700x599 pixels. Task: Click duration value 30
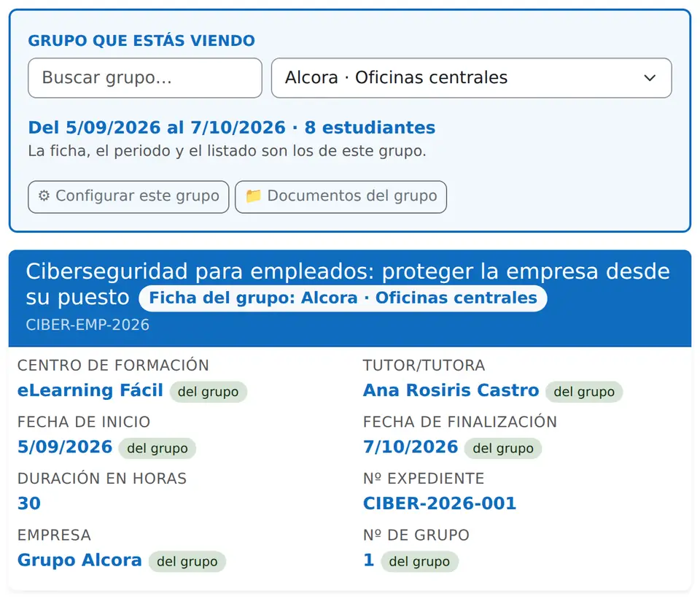(x=29, y=503)
